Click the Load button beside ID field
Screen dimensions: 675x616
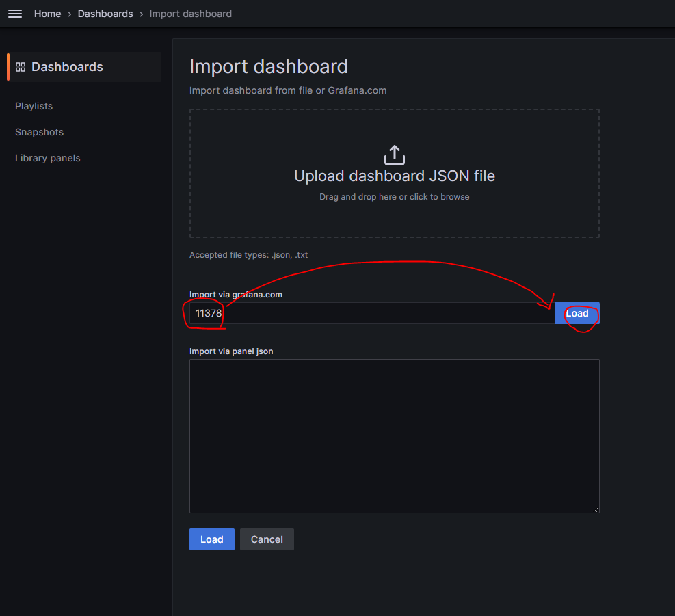(577, 313)
